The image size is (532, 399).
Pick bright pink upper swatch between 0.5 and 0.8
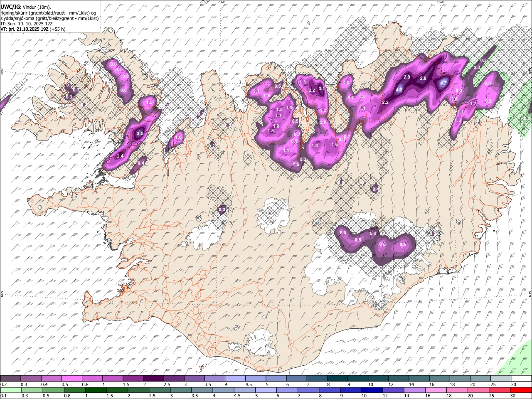[x=72, y=379]
